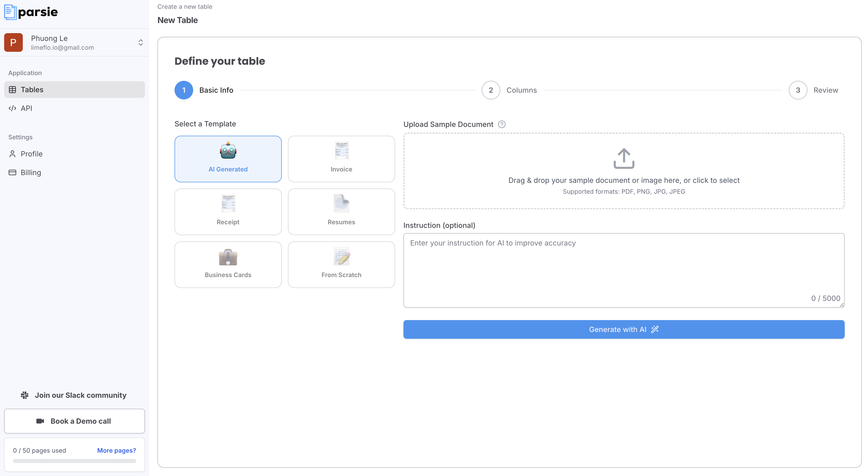Click the Slack icon to join the community

tap(25, 395)
